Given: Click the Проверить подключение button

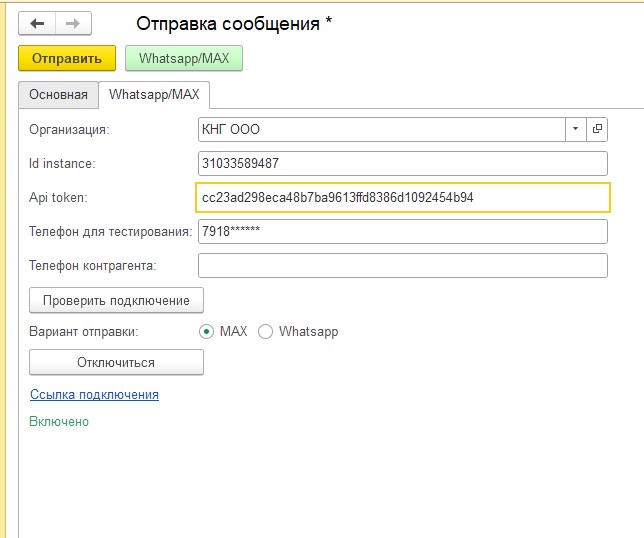Looking at the screenshot, I should [x=116, y=300].
